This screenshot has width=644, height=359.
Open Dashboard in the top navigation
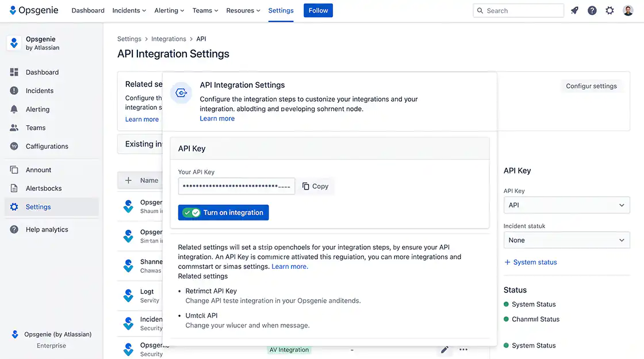tap(88, 11)
